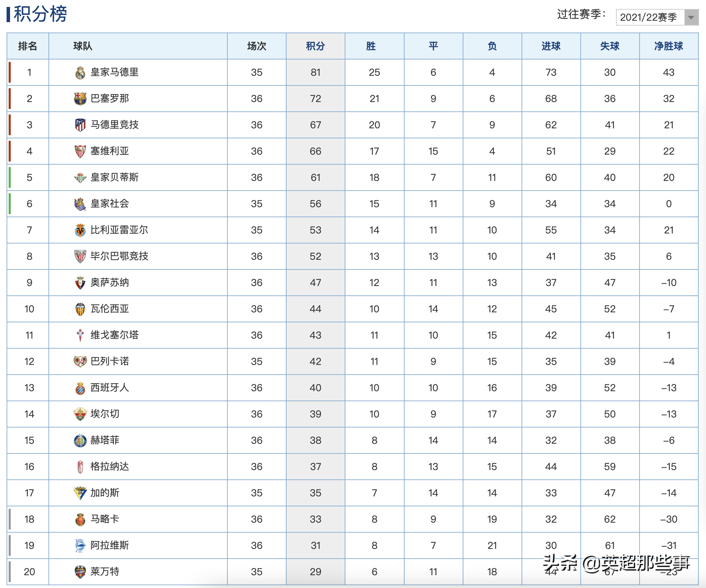The height and width of the screenshot is (588, 706).
Task: Open team link 巴列卡诺
Action: tap(110, 361)
